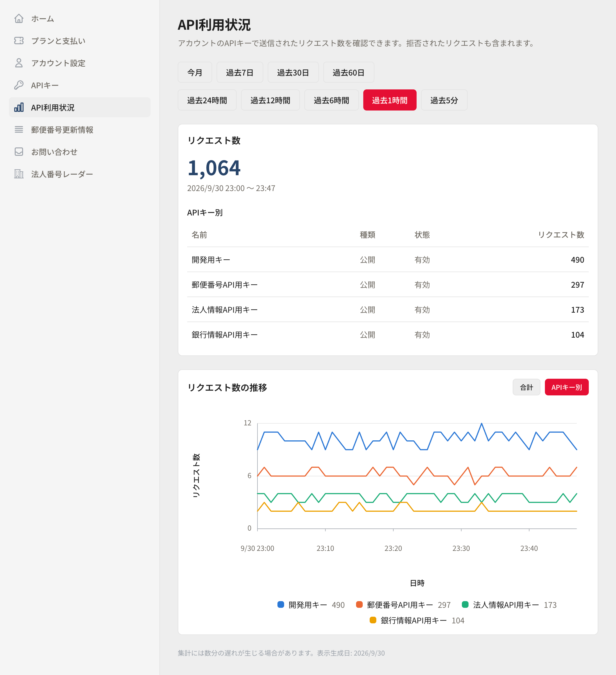Viewport: 616px width, 675px height.
Task: Click 法人情報API用キー in the table
Action: (224, 310)
